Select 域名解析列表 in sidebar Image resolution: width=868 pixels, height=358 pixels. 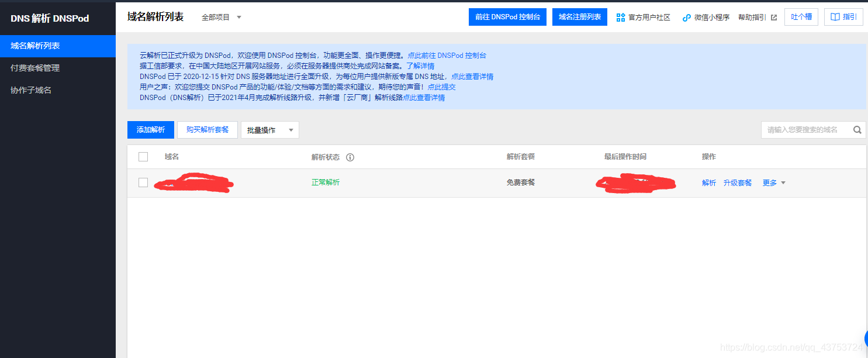(58, 46)
